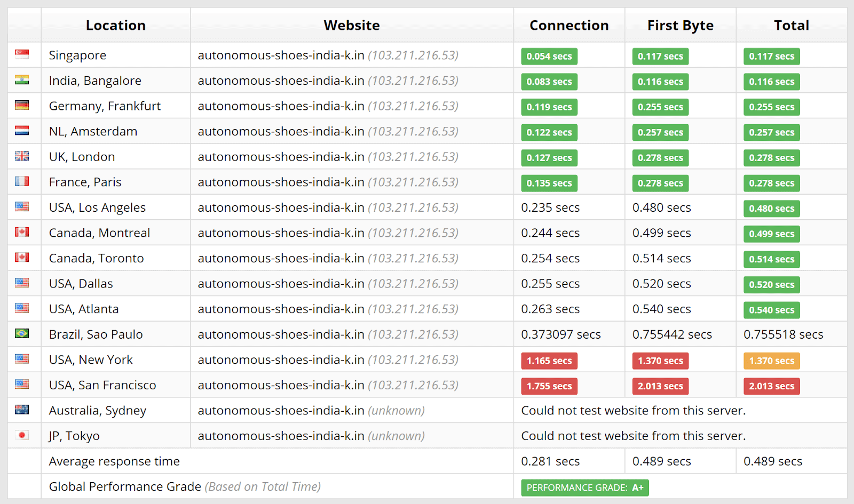Click the 0.122 secs connection badge
The height and width of the screenshot is (504, 854).
549,132
